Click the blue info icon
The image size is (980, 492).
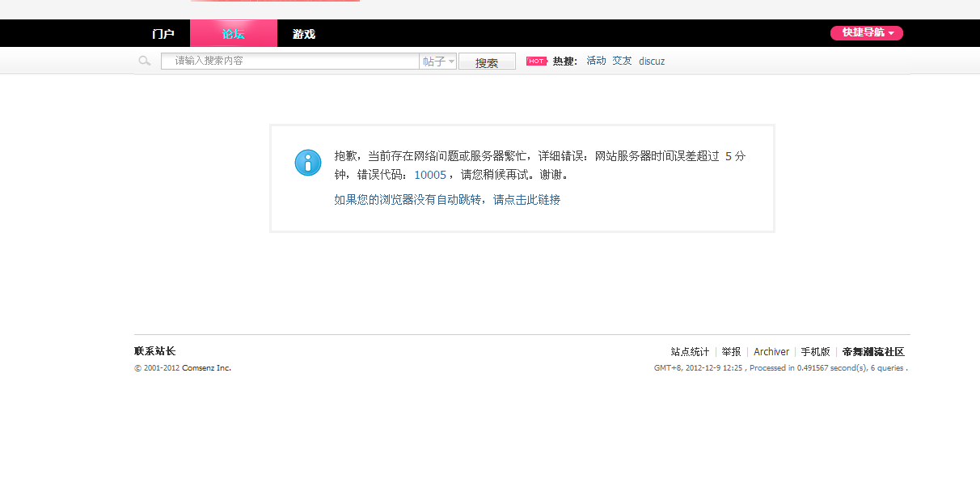click(x=308, y=163)
